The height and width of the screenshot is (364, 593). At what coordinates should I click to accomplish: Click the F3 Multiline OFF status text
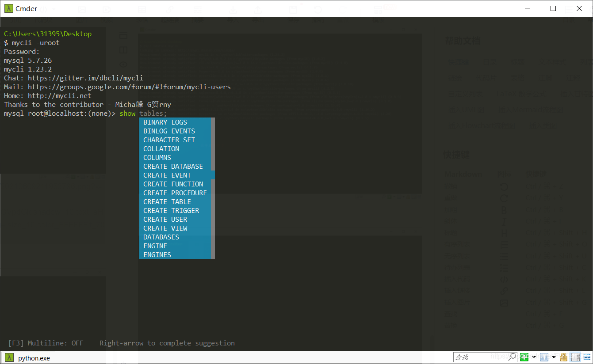[46, 343]
